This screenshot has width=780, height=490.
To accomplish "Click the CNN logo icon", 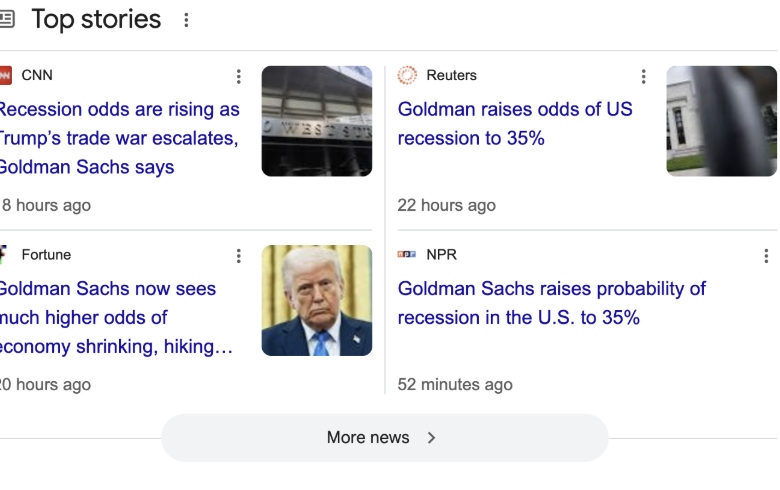I will coord(5,76).
